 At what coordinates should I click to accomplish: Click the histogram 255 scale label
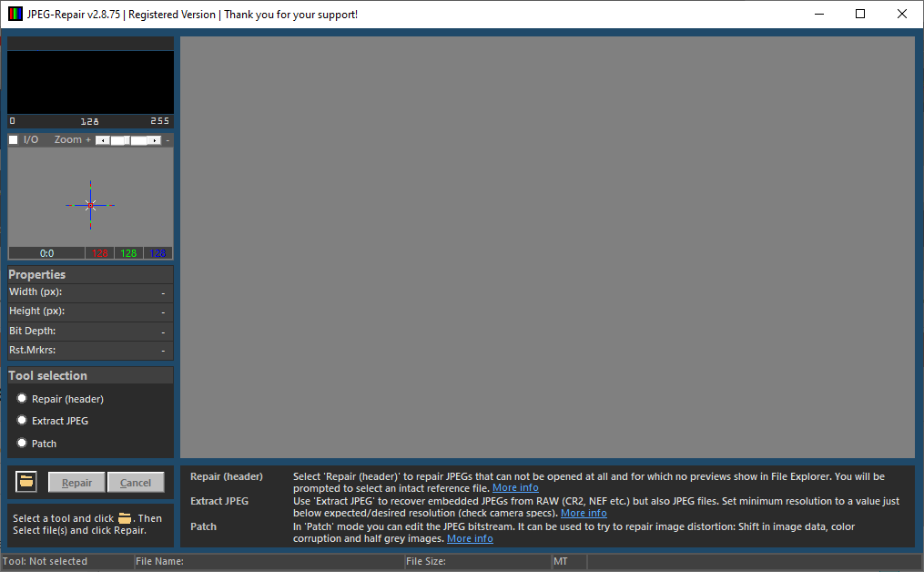(x=159, y=121)
